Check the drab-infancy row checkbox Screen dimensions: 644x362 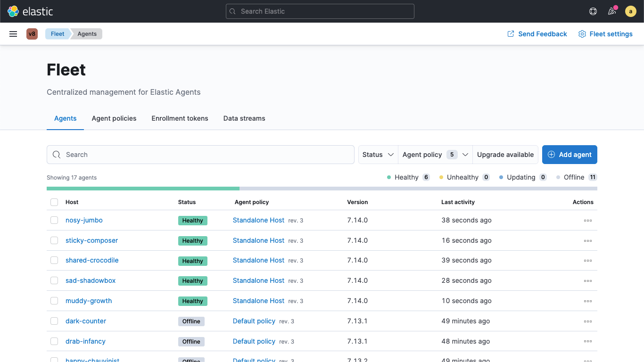(x=54, y=341)
